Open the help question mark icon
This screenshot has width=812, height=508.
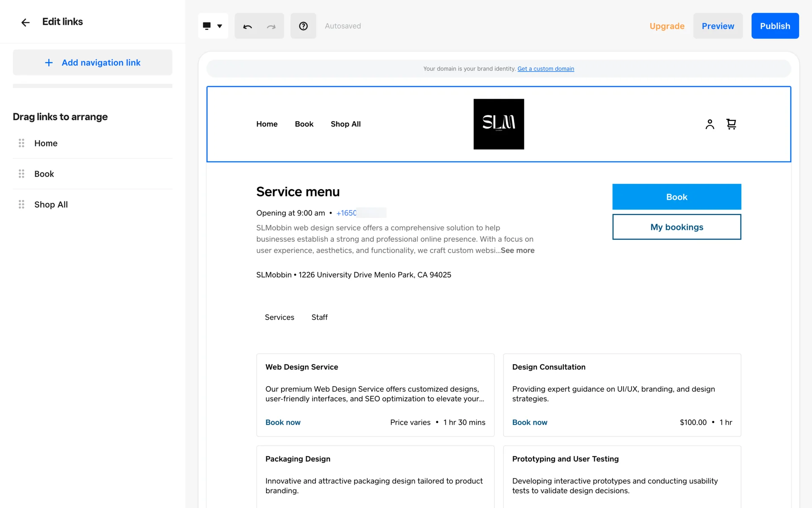[303, 26]
